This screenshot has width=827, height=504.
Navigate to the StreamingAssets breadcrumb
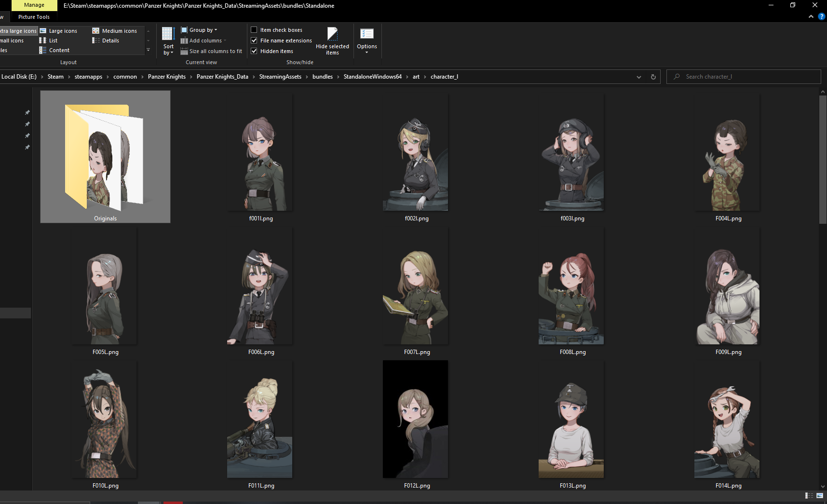pos(280,77)
